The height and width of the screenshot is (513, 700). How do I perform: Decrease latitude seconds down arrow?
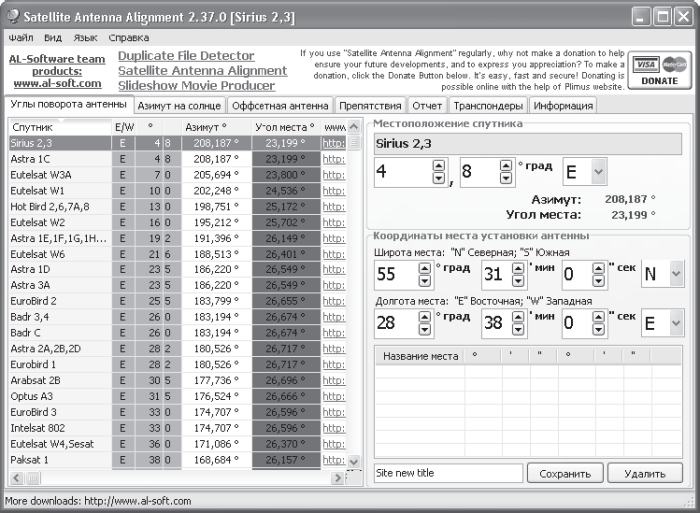598,280
